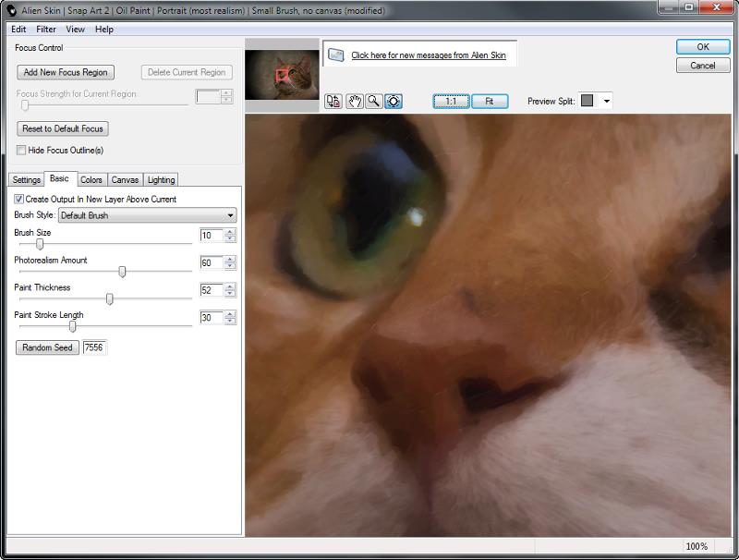Click the Photorealism Amount slider handle
739x560 pixels.
point(122,271)
